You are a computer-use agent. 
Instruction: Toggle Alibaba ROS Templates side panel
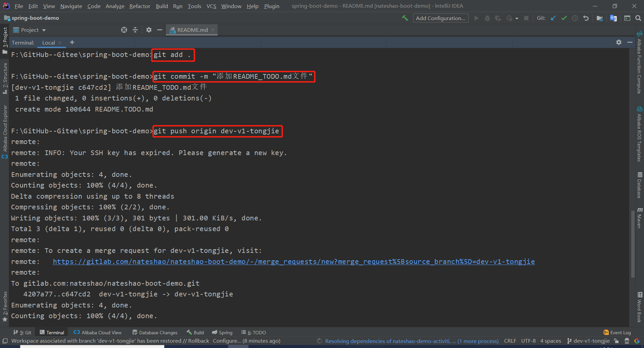640,134
